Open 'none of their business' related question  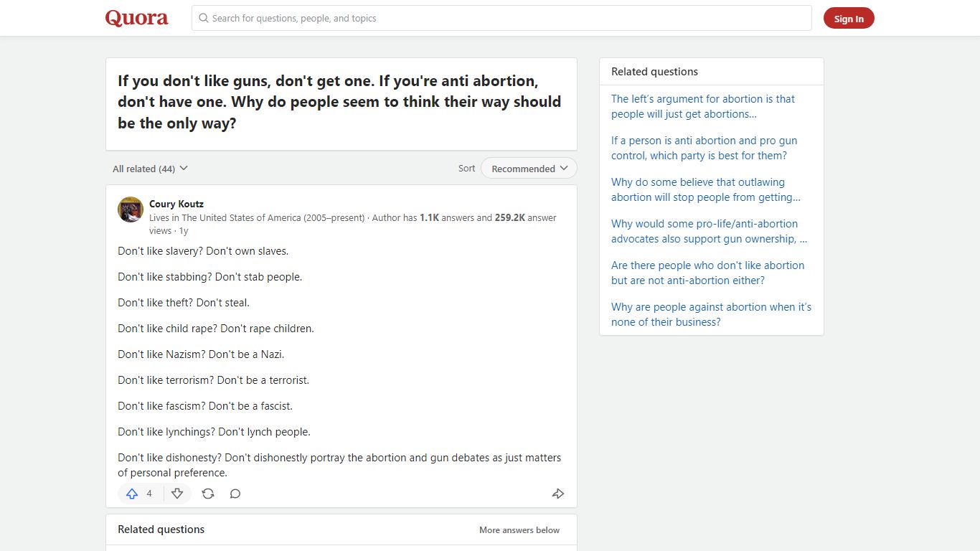(712, 314)
